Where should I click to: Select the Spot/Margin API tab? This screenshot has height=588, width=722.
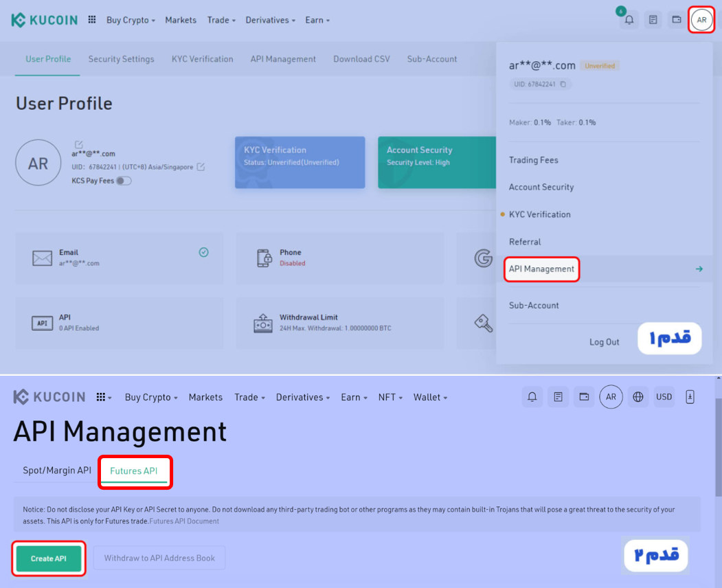pos(57,471)
